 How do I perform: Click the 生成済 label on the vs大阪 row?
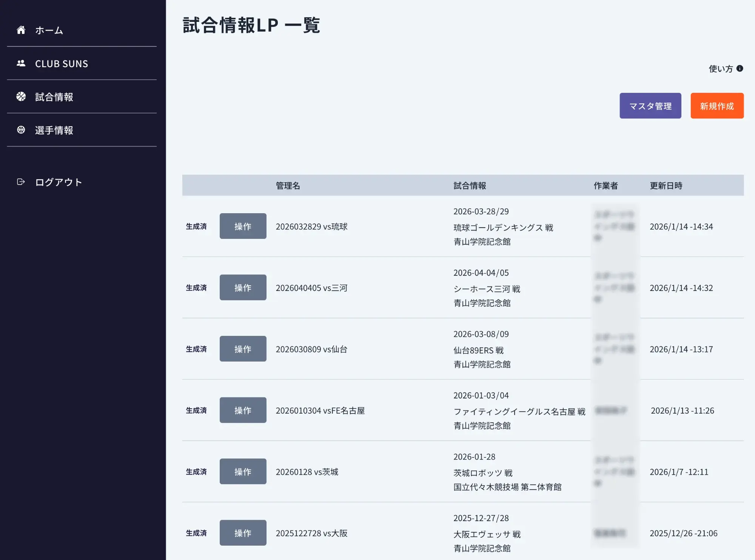click(x=196, y=533)
